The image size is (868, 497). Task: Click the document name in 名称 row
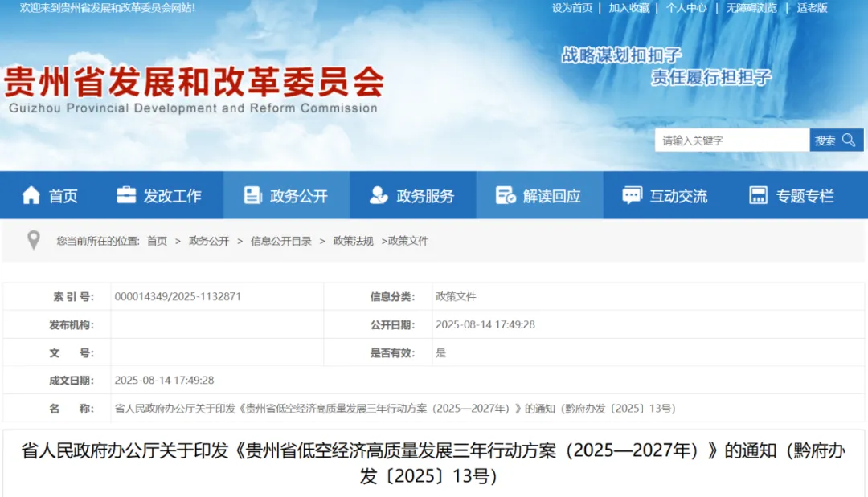coord(395,409)
